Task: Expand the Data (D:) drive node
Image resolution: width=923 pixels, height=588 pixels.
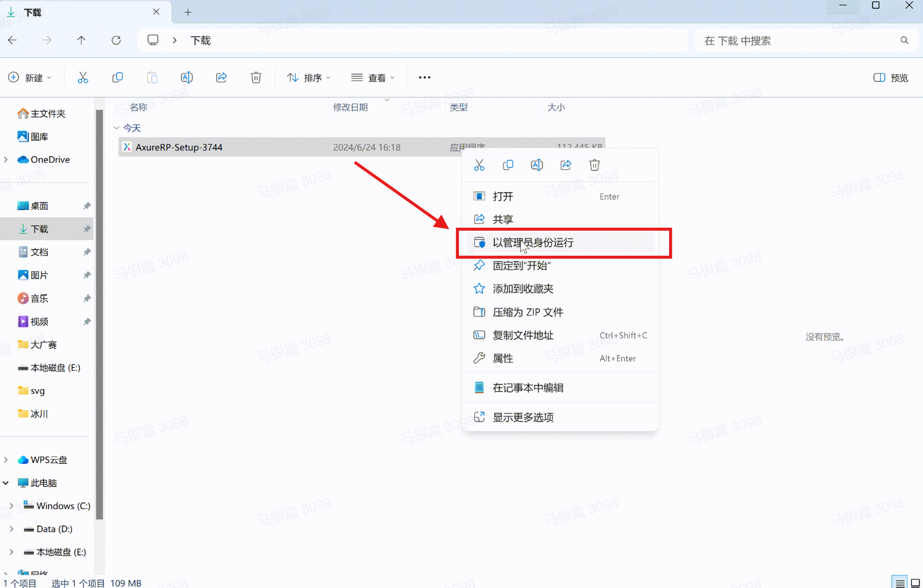Action: 11,529
